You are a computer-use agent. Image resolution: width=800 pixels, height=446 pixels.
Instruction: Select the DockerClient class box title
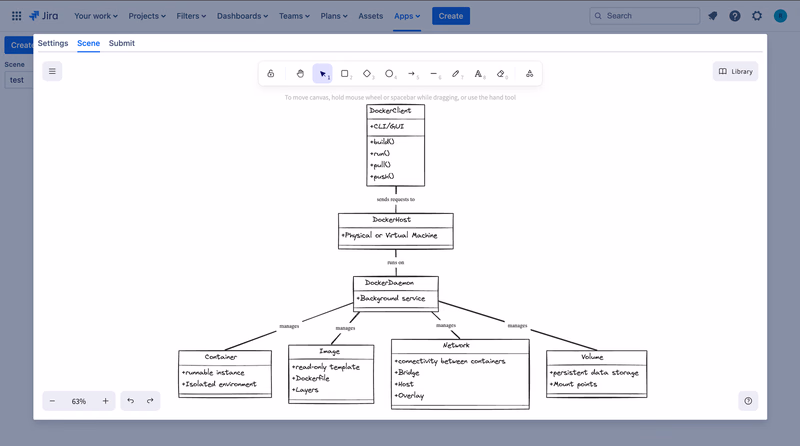390,111
